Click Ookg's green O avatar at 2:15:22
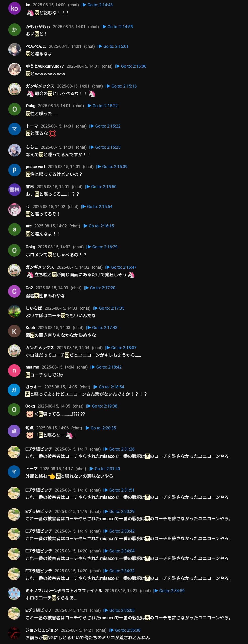The image size is (248, 644). tap(14, 109)
